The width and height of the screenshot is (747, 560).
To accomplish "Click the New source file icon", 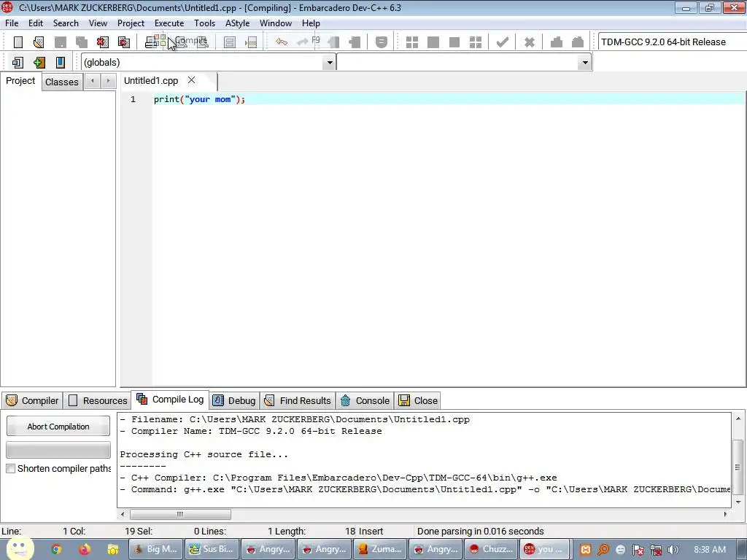I will (18, 42).
